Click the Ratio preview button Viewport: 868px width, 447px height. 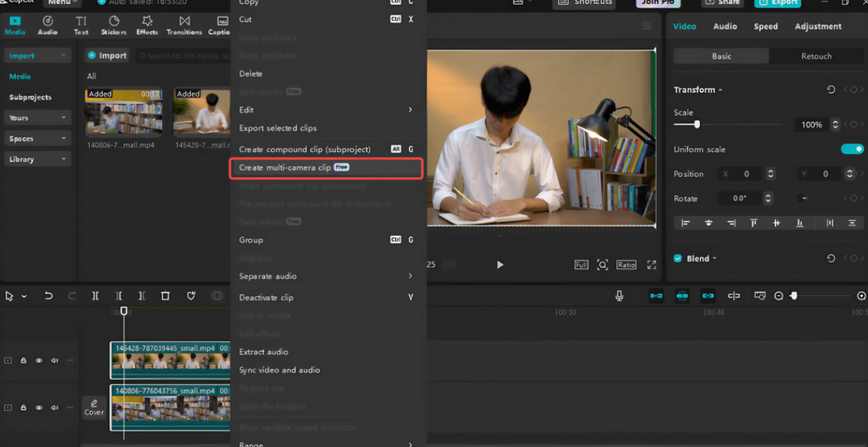(x=626, y=265)
